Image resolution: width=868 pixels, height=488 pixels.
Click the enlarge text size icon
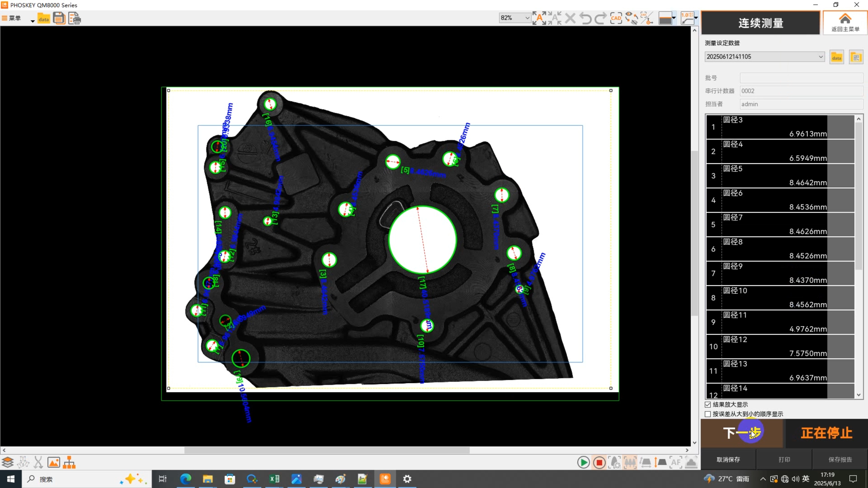[x=539, y=18]
